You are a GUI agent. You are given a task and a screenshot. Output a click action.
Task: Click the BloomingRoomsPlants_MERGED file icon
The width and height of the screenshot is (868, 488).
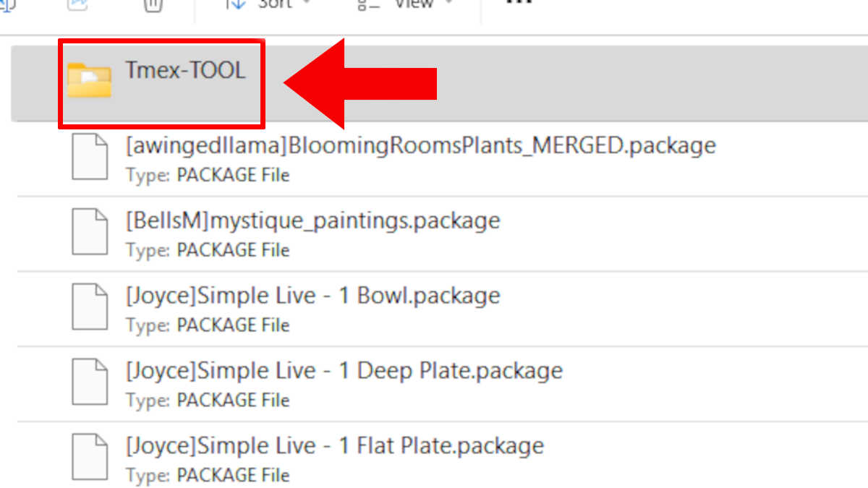coord(89,158)
